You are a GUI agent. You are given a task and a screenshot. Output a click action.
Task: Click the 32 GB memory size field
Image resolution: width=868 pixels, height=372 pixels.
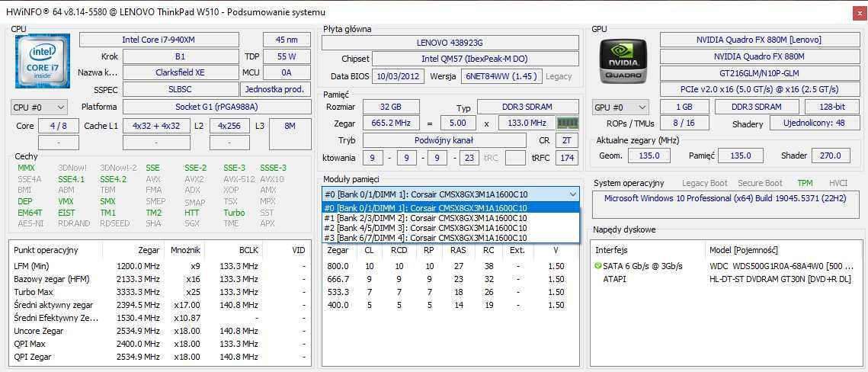coord(391,107)
